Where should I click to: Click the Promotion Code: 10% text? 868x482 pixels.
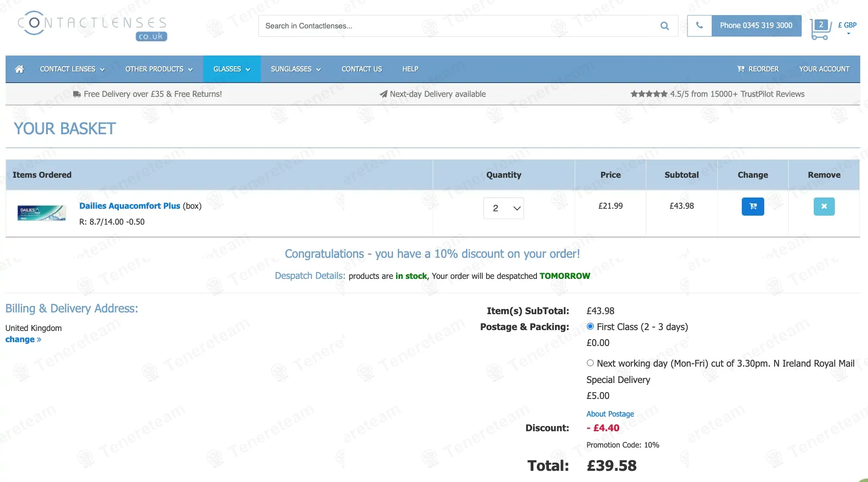click(623, 445)
